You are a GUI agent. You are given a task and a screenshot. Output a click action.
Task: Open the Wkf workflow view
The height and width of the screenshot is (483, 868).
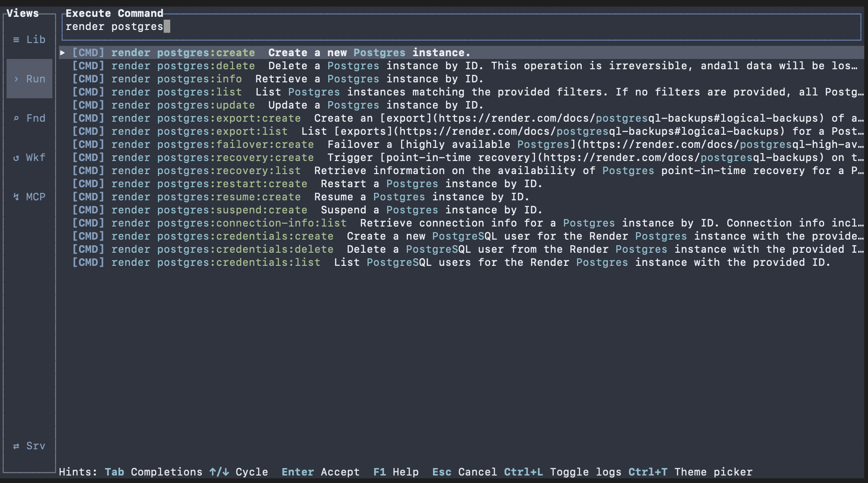[x=29, y=157]
